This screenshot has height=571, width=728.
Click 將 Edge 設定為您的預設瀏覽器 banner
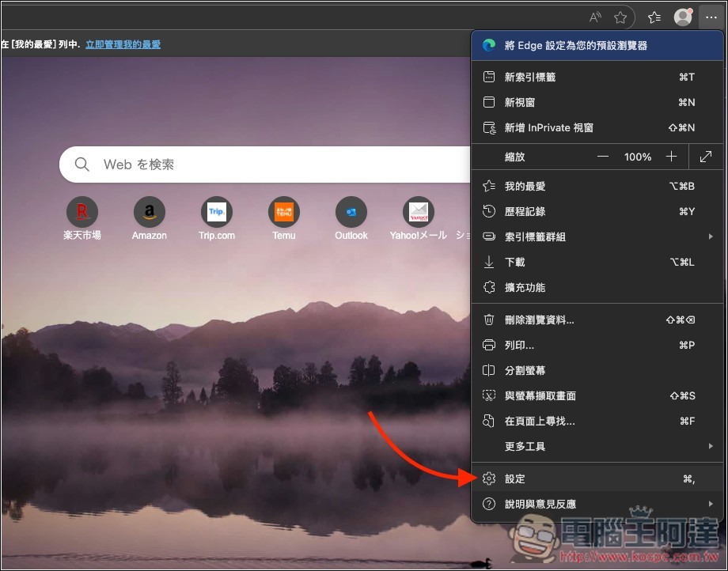[597, 45]
